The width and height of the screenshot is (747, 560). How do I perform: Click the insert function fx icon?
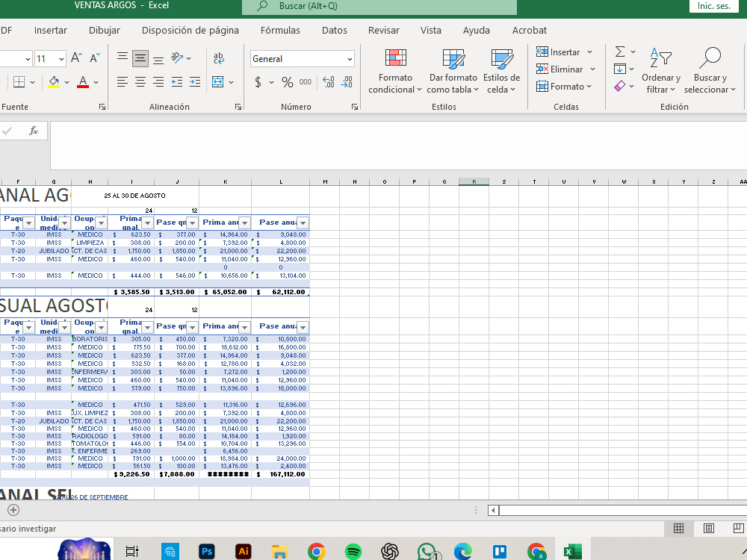pos(34,131)
